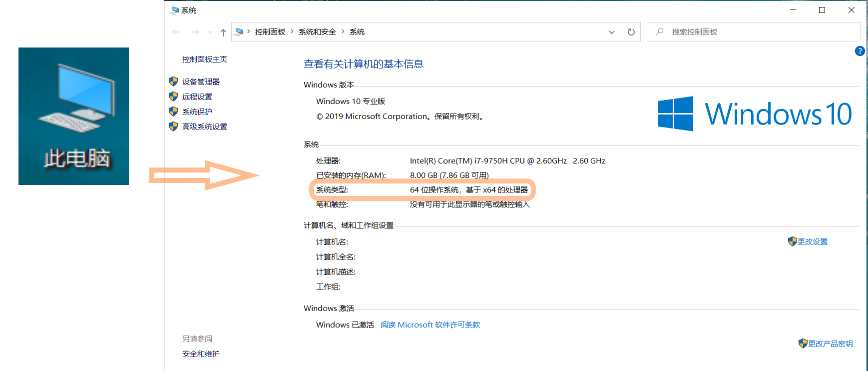The height and width of the screenshot is (371, 868).
Task: Open 系统保护 link
Action: 197,111
